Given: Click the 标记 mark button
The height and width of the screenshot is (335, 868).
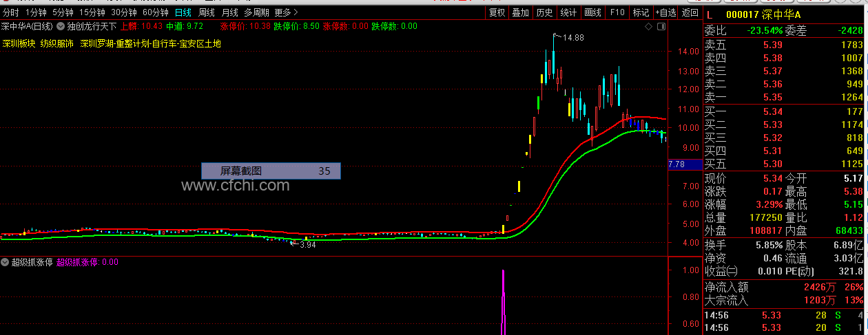Looking at the screenshot, I should 641,12.
